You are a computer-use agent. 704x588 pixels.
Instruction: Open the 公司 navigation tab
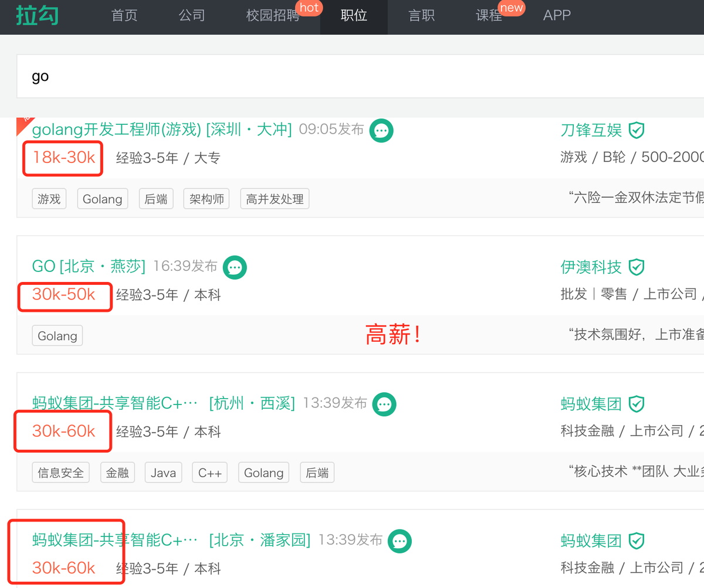coord(192,15)
